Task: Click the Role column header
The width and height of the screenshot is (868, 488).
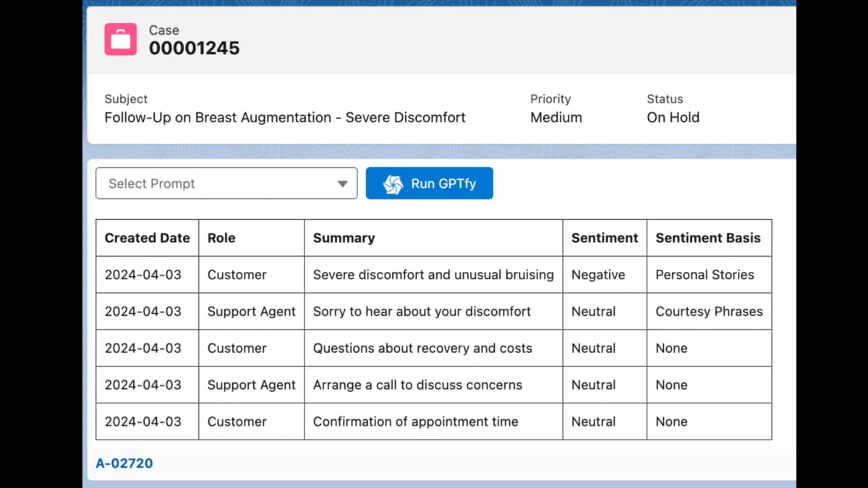Action: click(x=221, y=238)
